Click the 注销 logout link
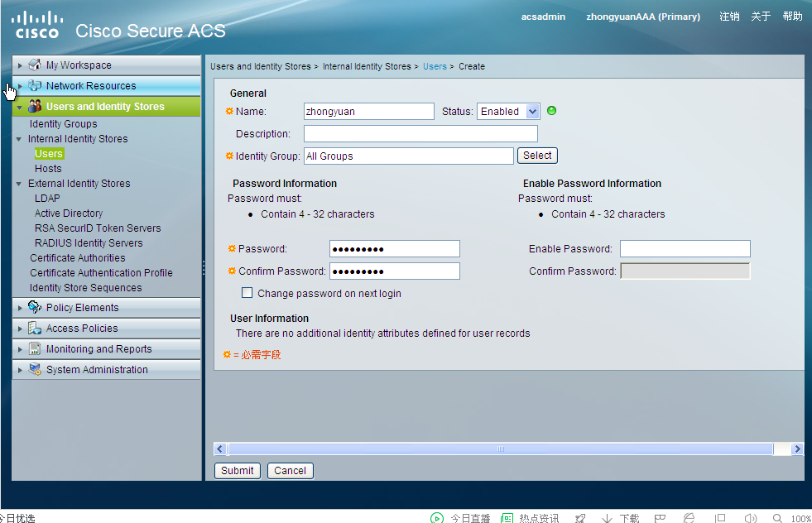This screenshot has height=523, width=812. pyautogui.click(x=729, y=16)
